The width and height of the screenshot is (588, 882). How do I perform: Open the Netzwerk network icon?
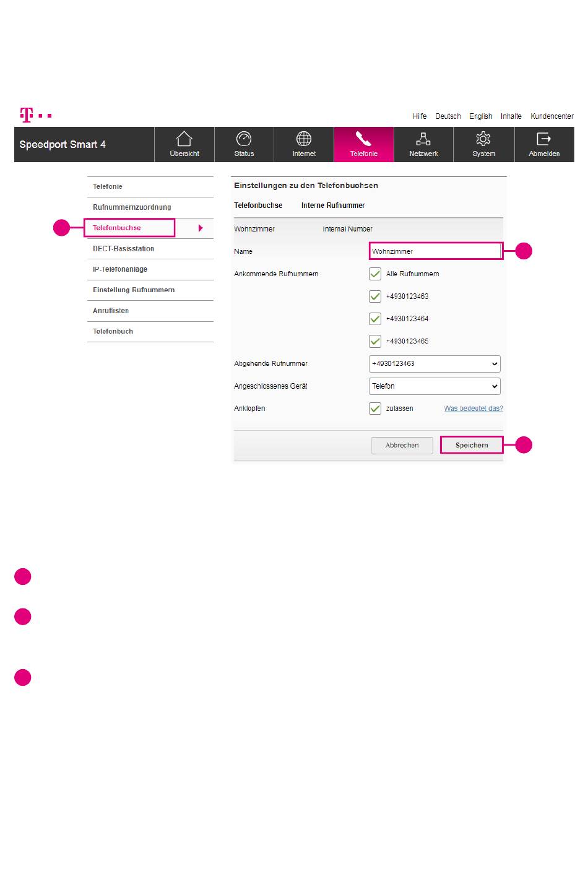tap(423, 139)
